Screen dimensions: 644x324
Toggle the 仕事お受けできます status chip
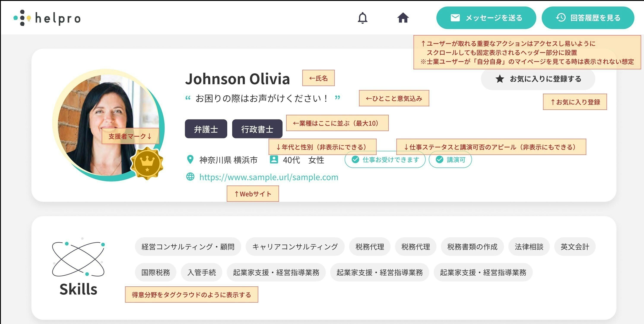pos(385,160)
